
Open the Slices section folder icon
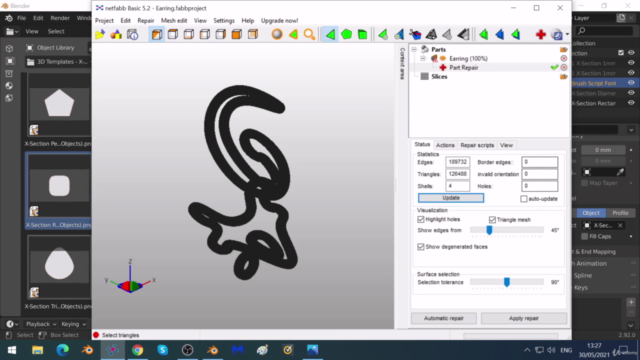[564, 77]
